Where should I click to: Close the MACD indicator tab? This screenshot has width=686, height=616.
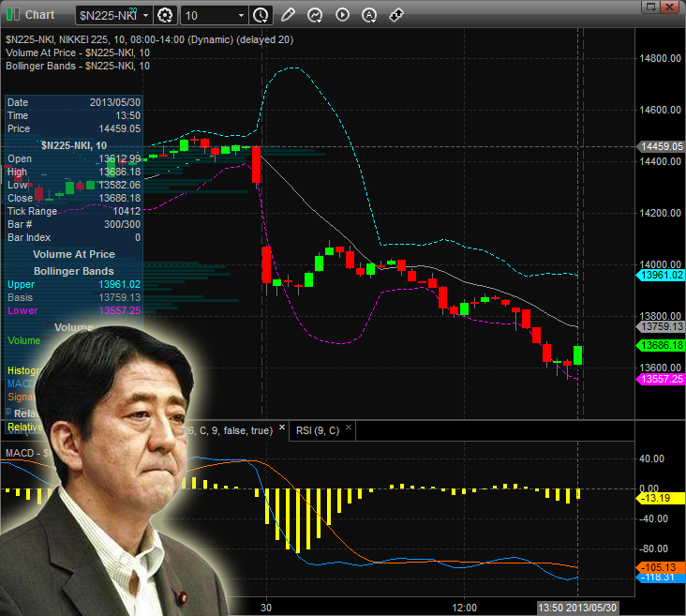282,427
